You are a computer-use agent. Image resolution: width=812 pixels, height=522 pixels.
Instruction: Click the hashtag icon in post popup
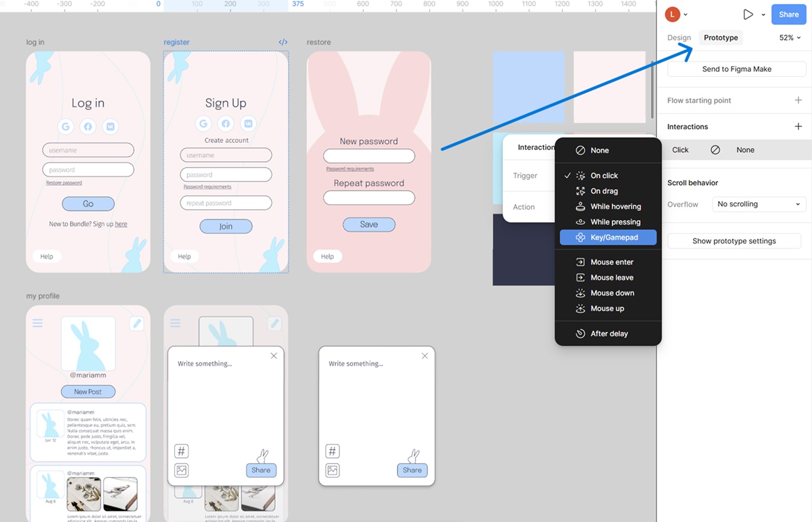pyautogui.click(x=181, y=451)
